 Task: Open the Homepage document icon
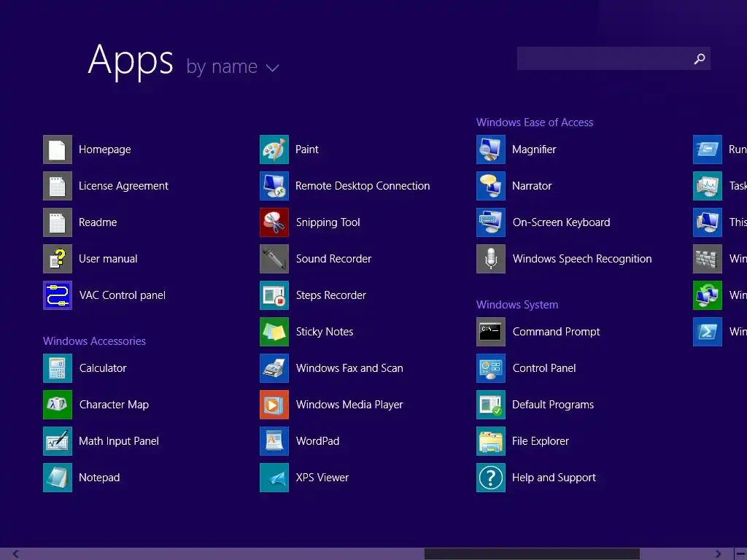[58, 149]
